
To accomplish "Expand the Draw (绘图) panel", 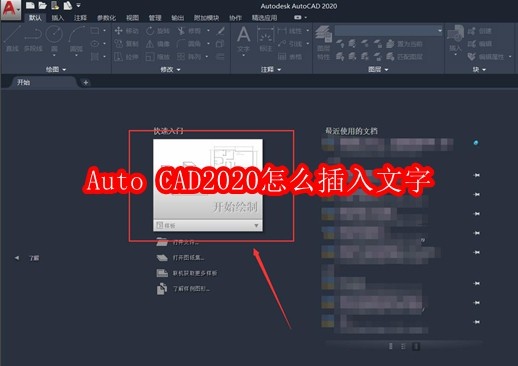I will click(56, 69).
